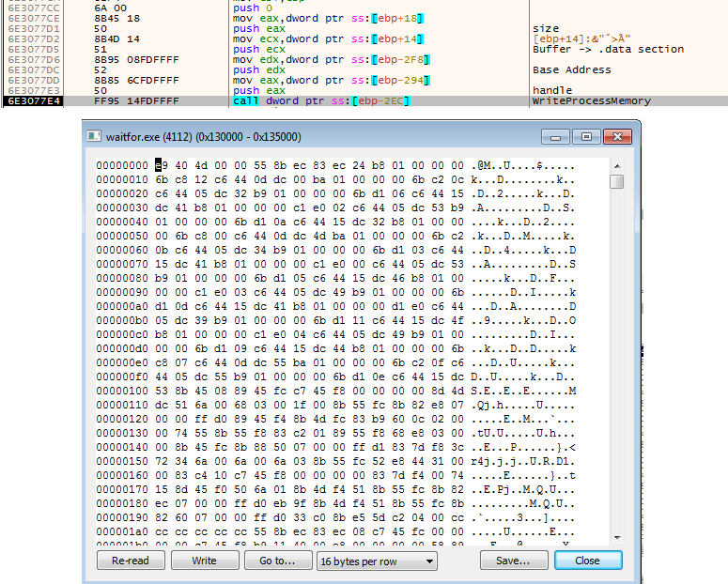The image size is (728, 584).
Task: Click the hex view scrollbar up arrow
Action: coord(616,165)
